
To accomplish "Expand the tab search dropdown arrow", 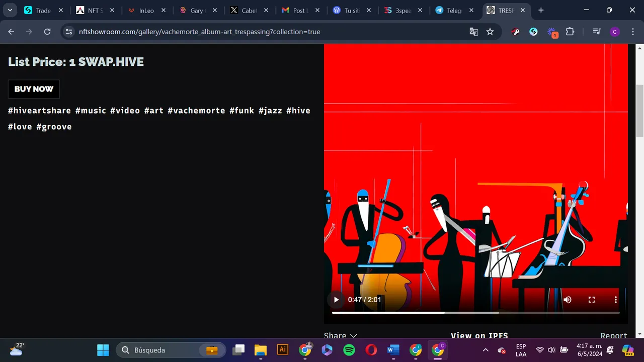I will click(x=10, y=10).
